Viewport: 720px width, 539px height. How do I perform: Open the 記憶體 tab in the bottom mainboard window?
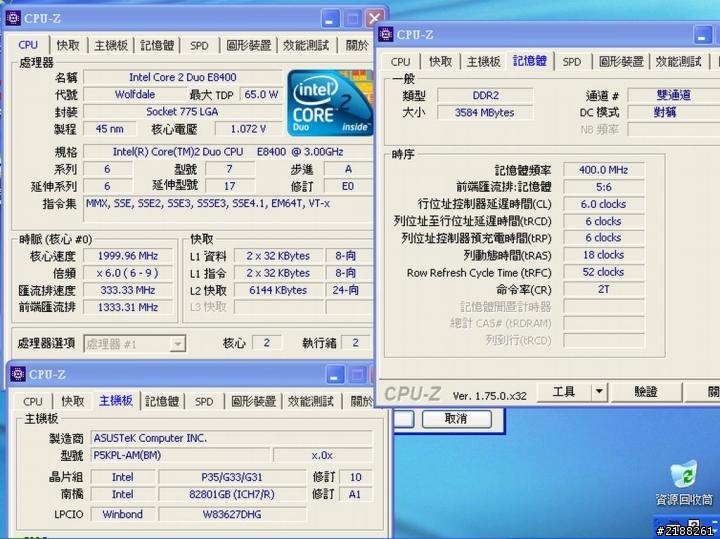162,401
